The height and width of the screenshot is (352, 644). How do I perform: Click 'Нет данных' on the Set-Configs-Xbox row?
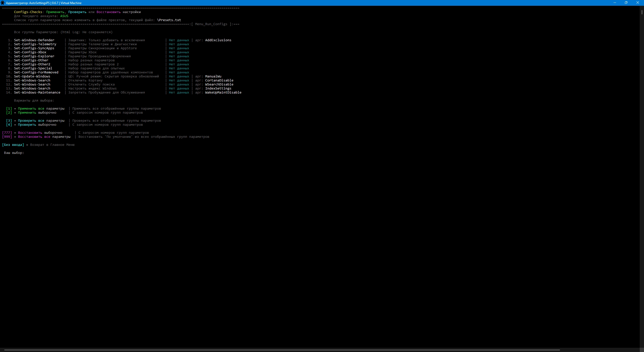point(179,52)
